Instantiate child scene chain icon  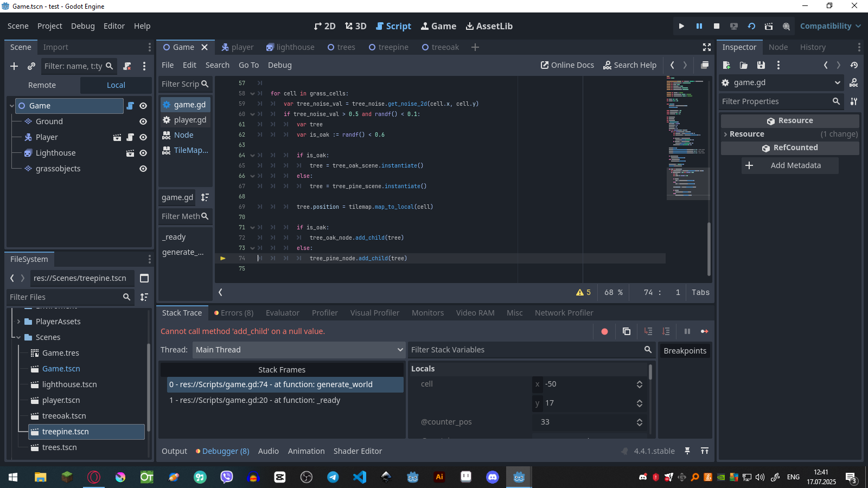[31, 66]
